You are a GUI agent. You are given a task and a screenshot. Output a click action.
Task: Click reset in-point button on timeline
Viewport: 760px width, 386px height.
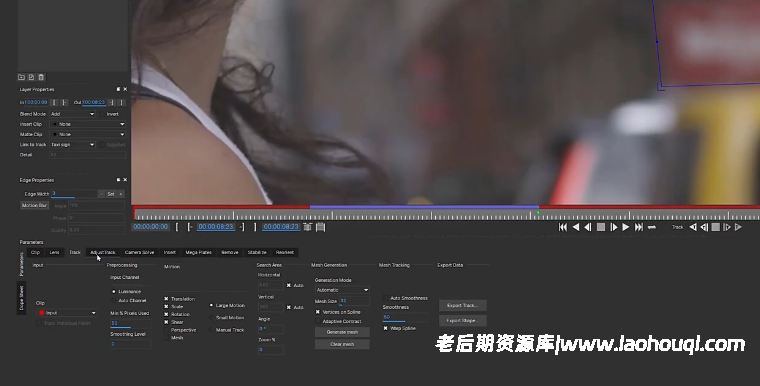point(190,226)
